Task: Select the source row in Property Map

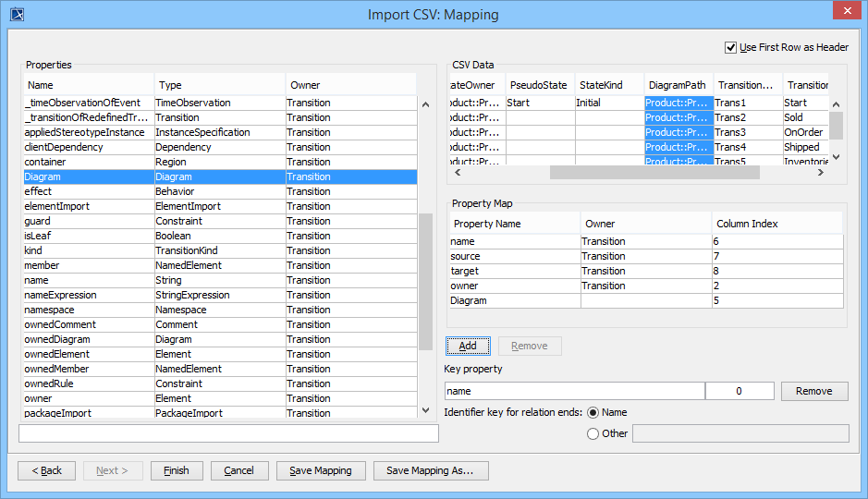Action: [513, 256]
